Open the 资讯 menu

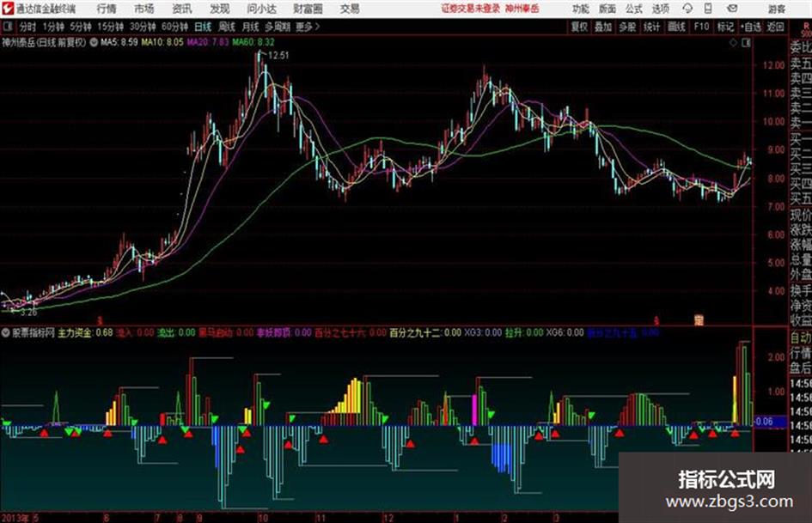point(182,9)
